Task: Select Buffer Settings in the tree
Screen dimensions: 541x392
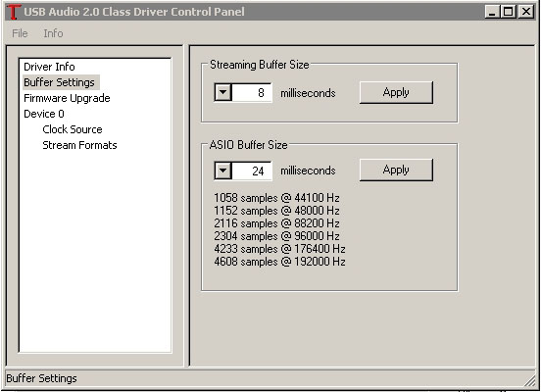Action: click(59, 82)
